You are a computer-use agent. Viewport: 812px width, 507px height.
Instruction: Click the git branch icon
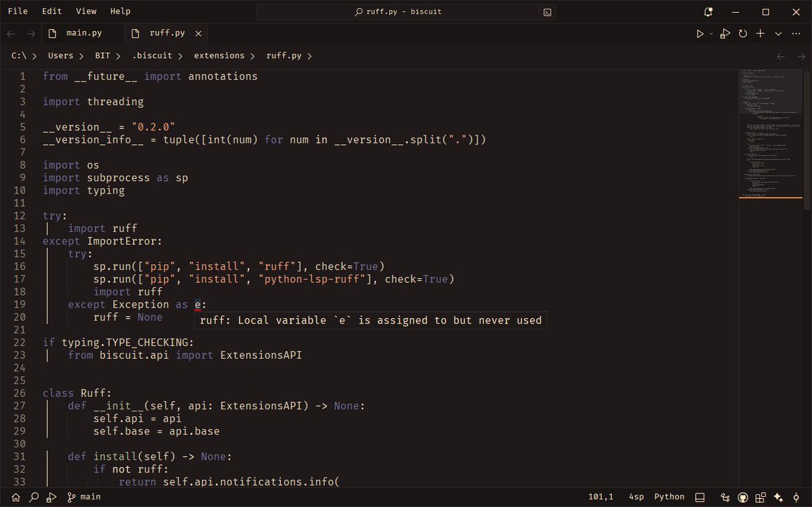71,497
